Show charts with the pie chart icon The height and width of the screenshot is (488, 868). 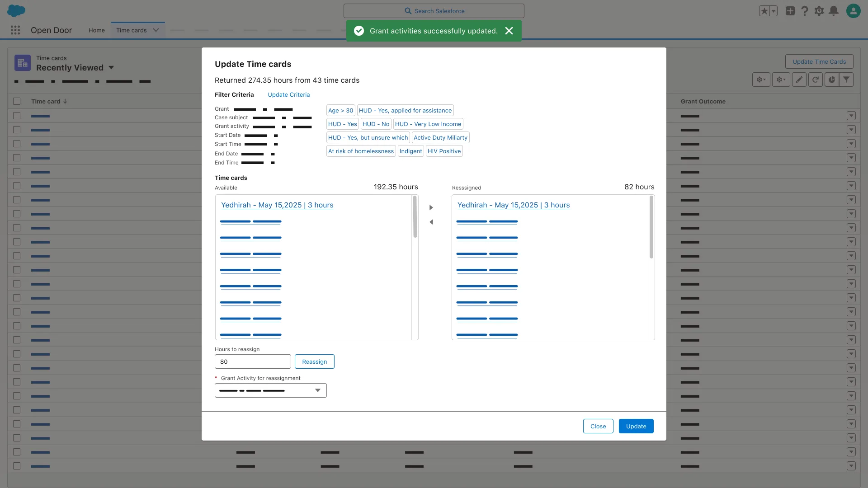point(832,80)
